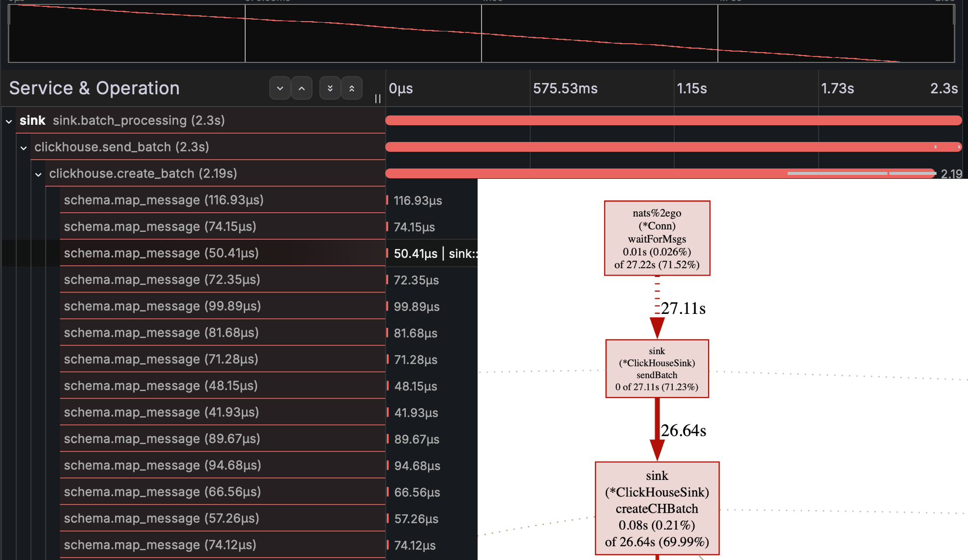
Task: Open schema.map_message (48.15µs) span
Action: (223, 386)
